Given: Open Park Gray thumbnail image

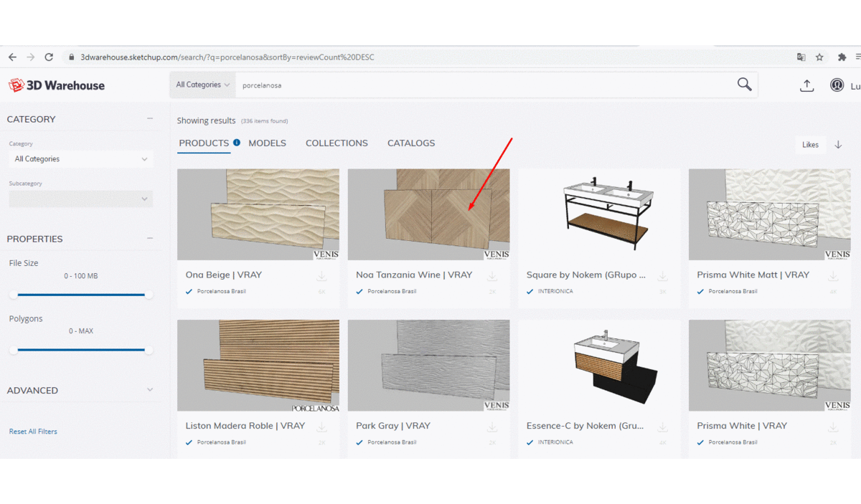Looking at the screenshot, I should pyautogui.click(x=429, y=366).
